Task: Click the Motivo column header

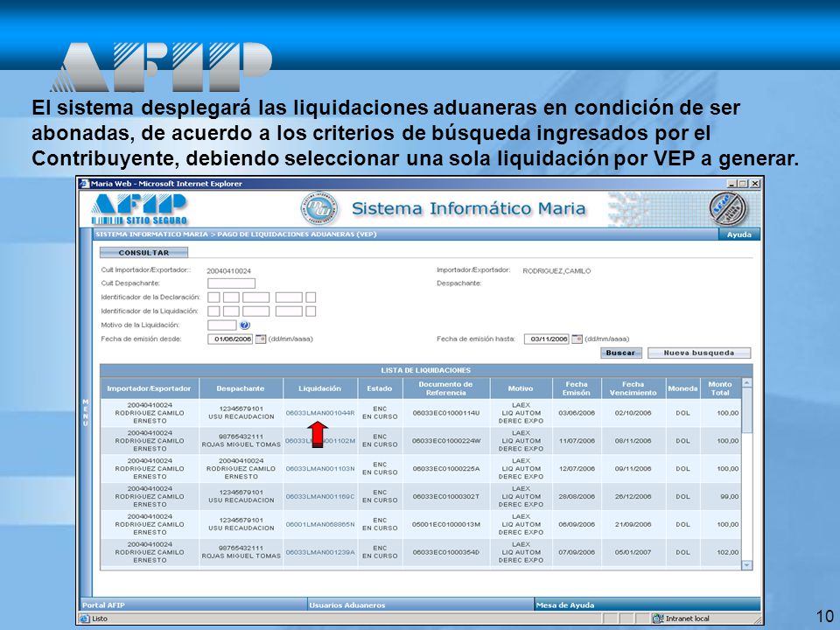Action: click(x=521, y=388)
